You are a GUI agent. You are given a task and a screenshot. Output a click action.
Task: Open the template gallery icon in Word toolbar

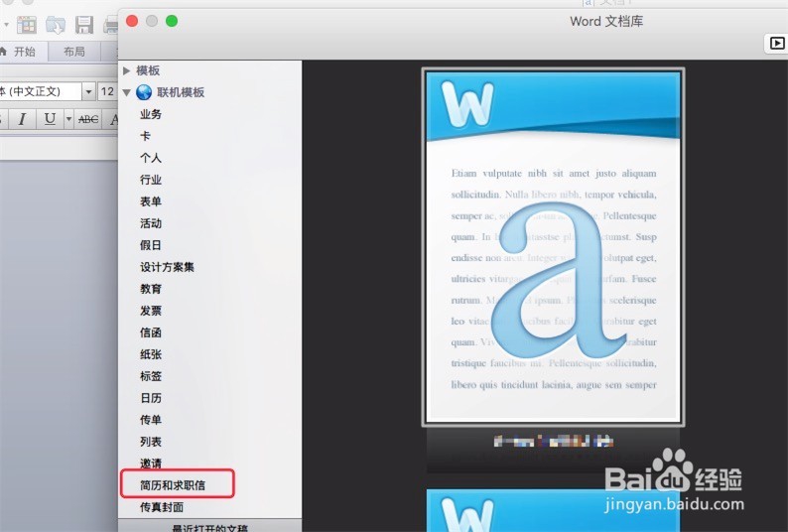tap(26, 25)
